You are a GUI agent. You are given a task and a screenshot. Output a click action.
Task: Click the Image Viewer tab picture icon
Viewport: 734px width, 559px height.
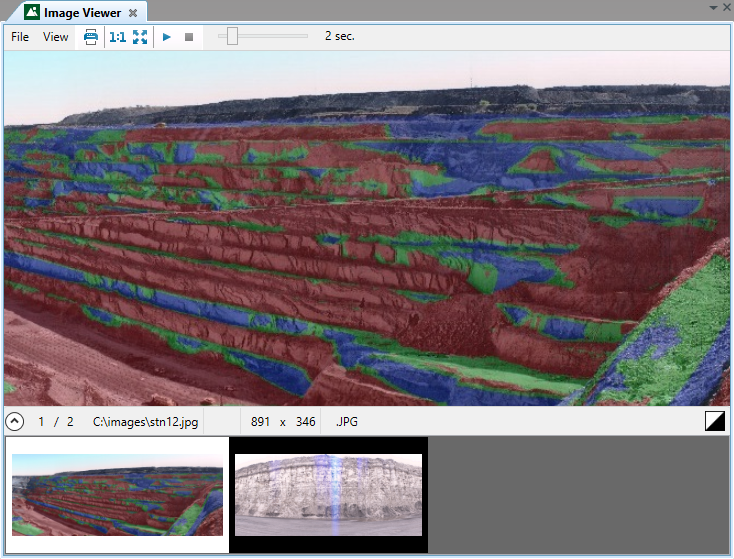[x=32, y=13]
